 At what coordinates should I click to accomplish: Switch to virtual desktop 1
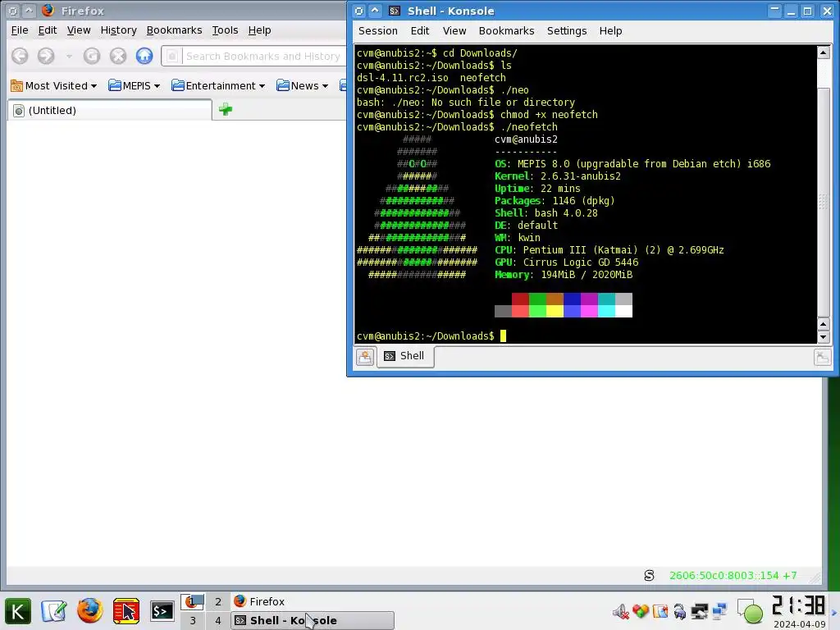(192, 601)
